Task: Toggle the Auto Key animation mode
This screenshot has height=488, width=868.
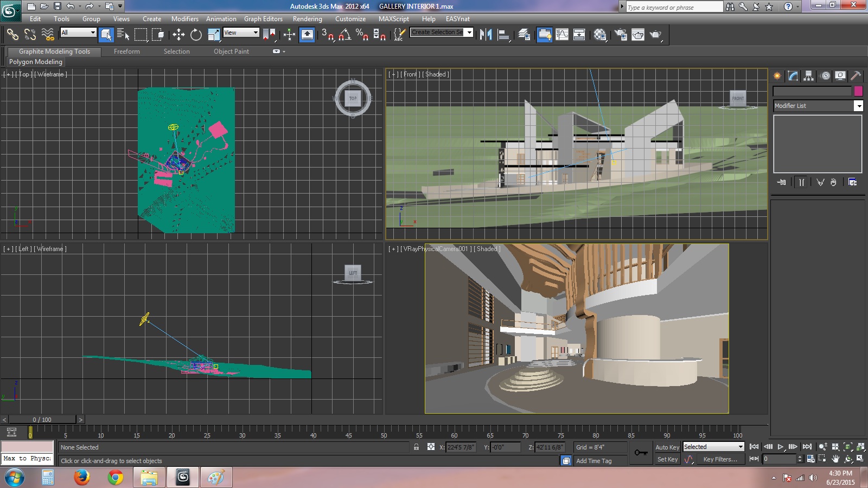Action: (x=667, y=447)
